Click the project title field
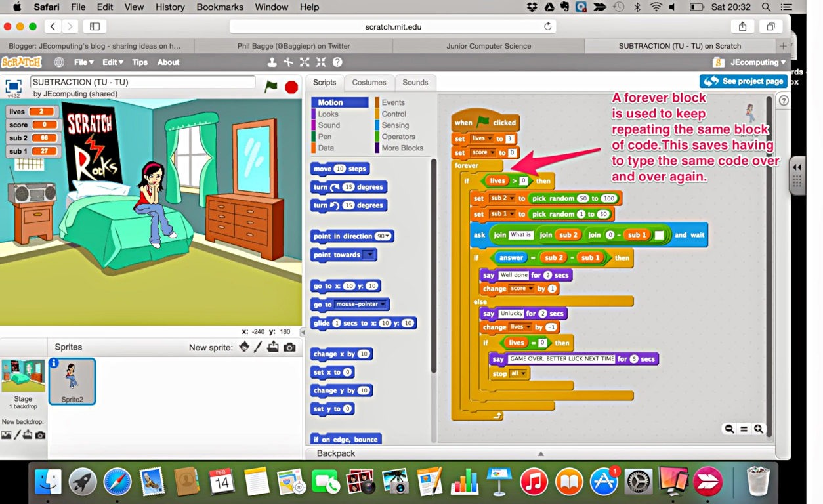This screenshot has height=504, width=823. click(142, 82)
